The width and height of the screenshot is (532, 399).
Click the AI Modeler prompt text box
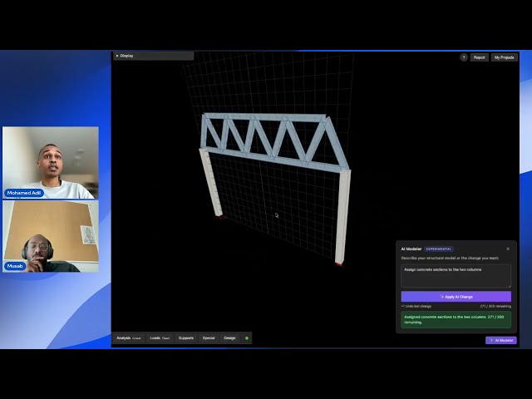pyautogui.click(x=456, y=276)
